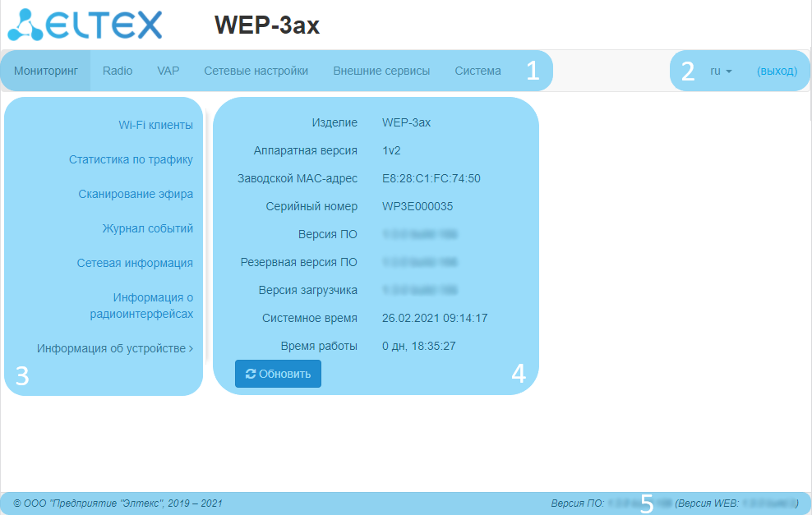Go to Сетевые настройки tab
This screenshot has width=812, height=515.
point(256,71)
